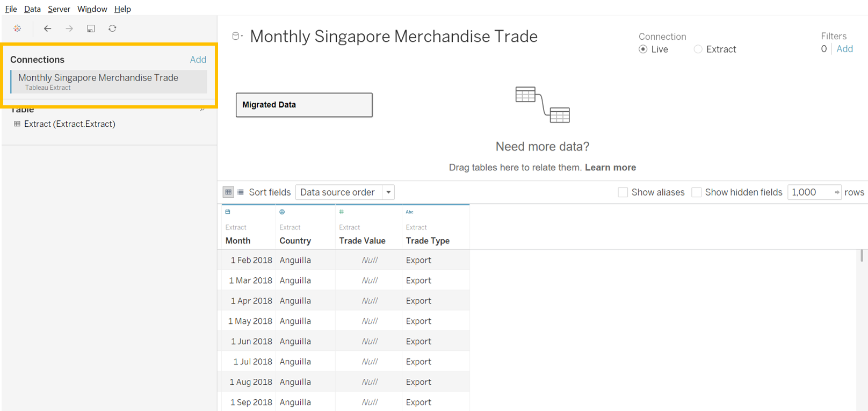
Task: Enable the Show aliases checkbox
Action: (x=623, y=192)
